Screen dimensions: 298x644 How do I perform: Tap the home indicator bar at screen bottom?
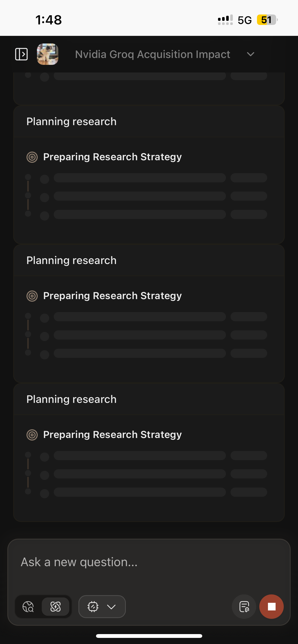pyautogui.click(x=149, y=636)
